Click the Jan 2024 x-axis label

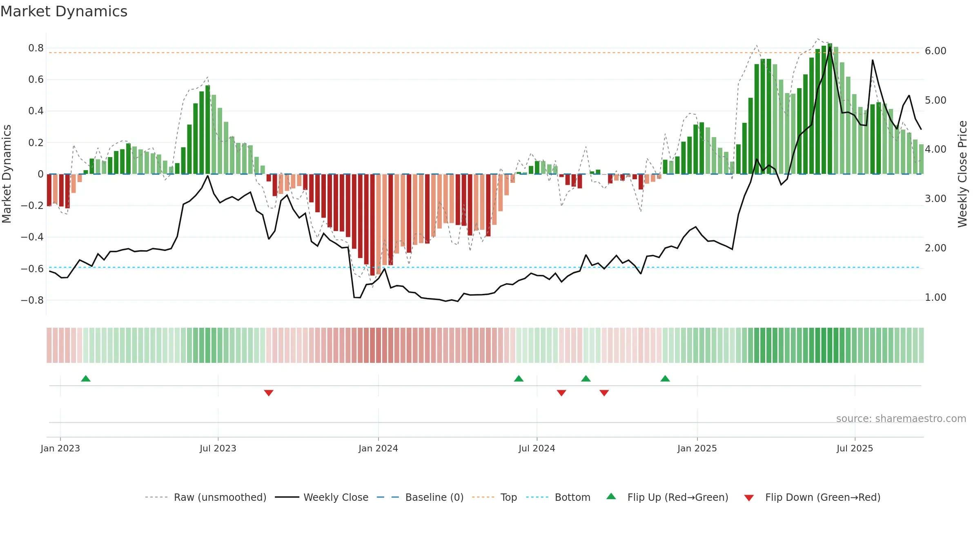click(379, 448)
